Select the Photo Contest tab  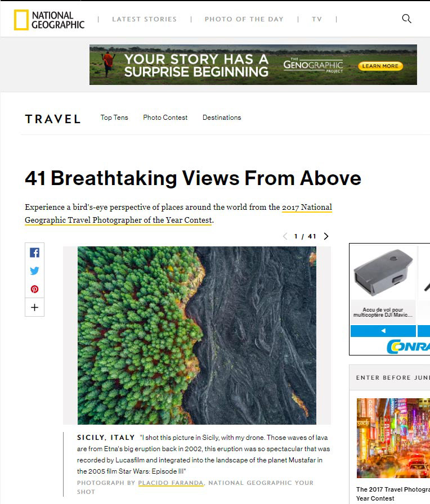(165, 118)
